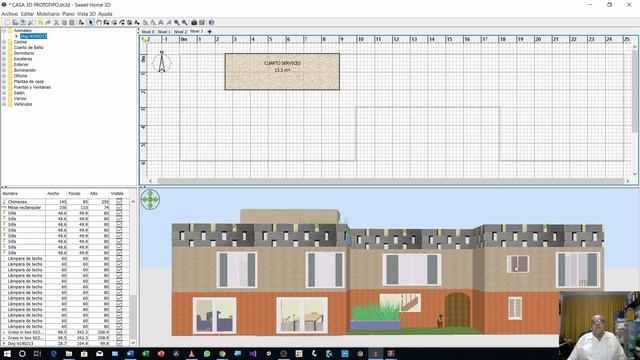
Task: Expand the Oficina catalog folder
Action: pyautogui.click(x=4, y=76)
